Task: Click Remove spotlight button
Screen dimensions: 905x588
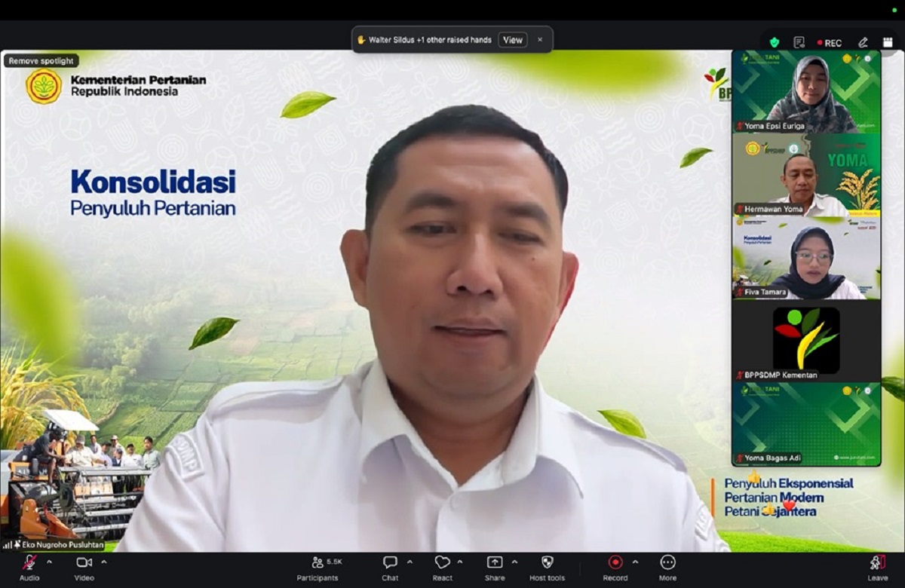Action: click(x=41, y=61)
